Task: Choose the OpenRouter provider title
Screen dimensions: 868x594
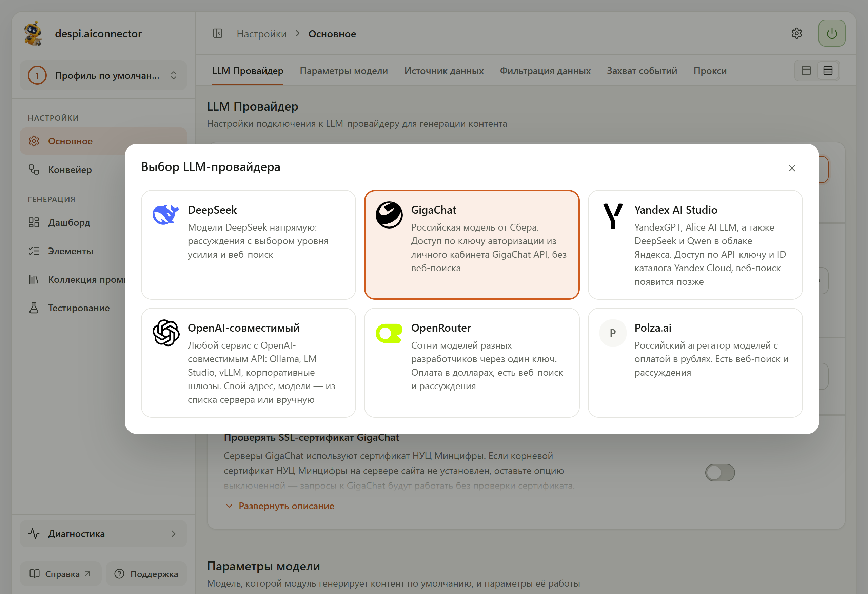Action: click(441, 328)
